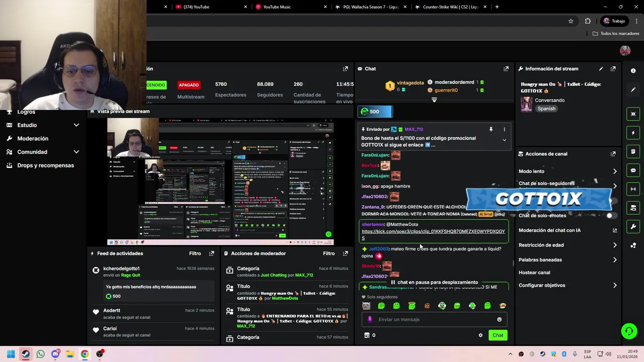
Task: Pop out the Información del stream panel
Action: tap(613, 69)
